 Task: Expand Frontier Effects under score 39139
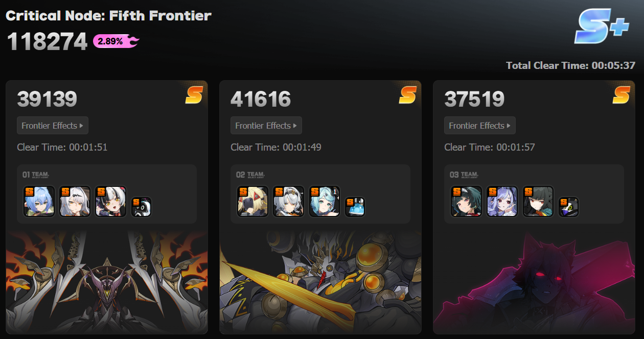pyautogui.click(x=53, y=126)
